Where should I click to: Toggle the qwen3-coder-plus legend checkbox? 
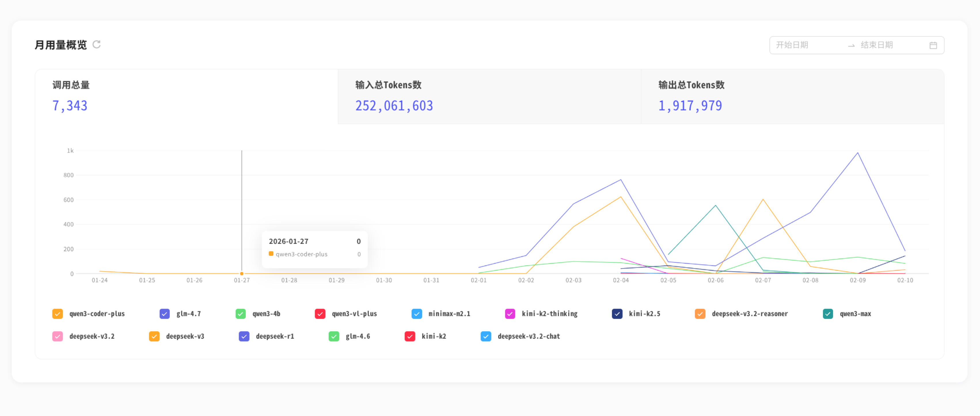click(x=58, y=314)
